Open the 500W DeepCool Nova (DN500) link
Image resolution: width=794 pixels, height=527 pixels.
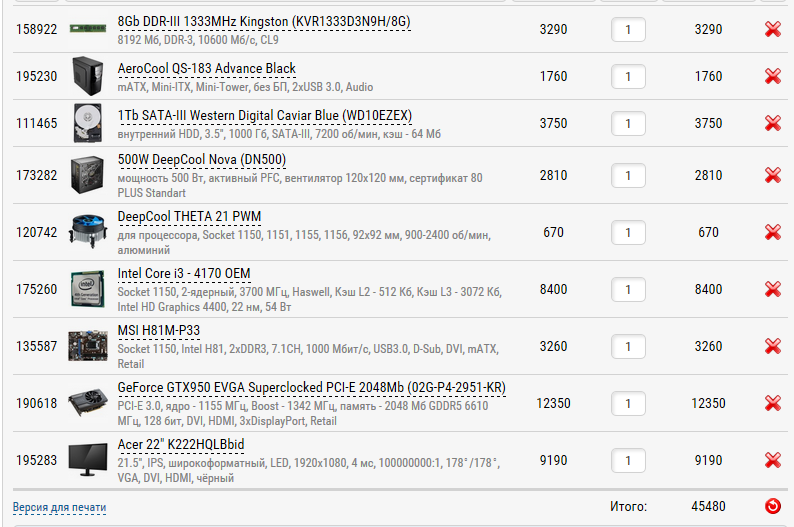click(x=202, y=159)
